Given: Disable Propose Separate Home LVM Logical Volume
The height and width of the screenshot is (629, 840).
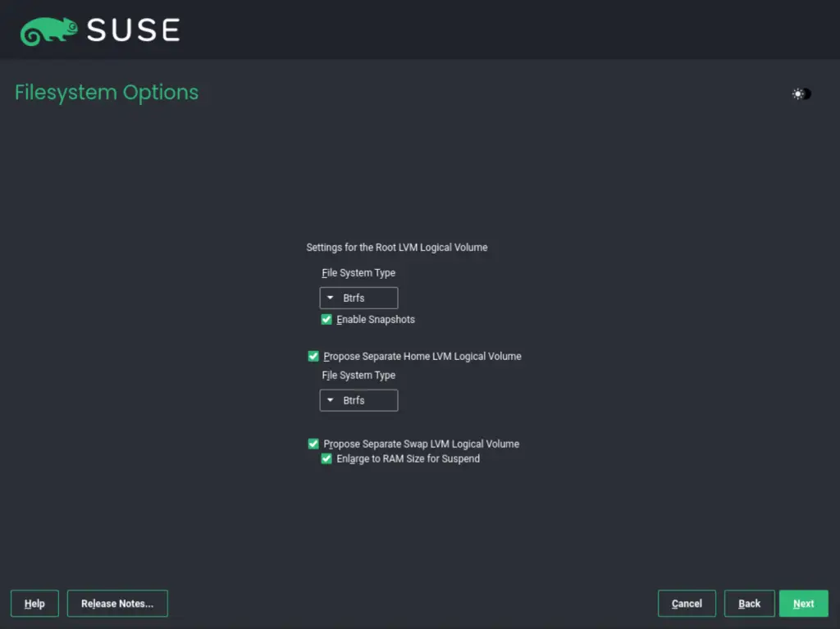Looking at the screenshot, I should pos(313,356).
